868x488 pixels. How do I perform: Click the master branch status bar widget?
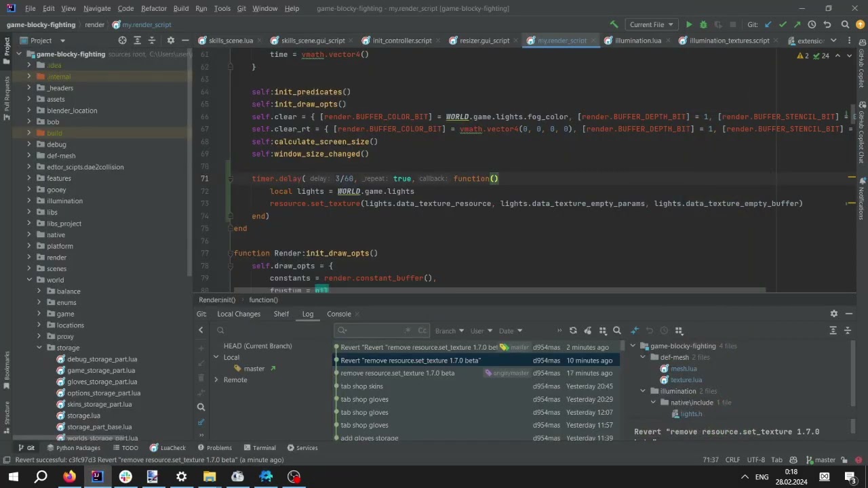(x=820, y=460)
